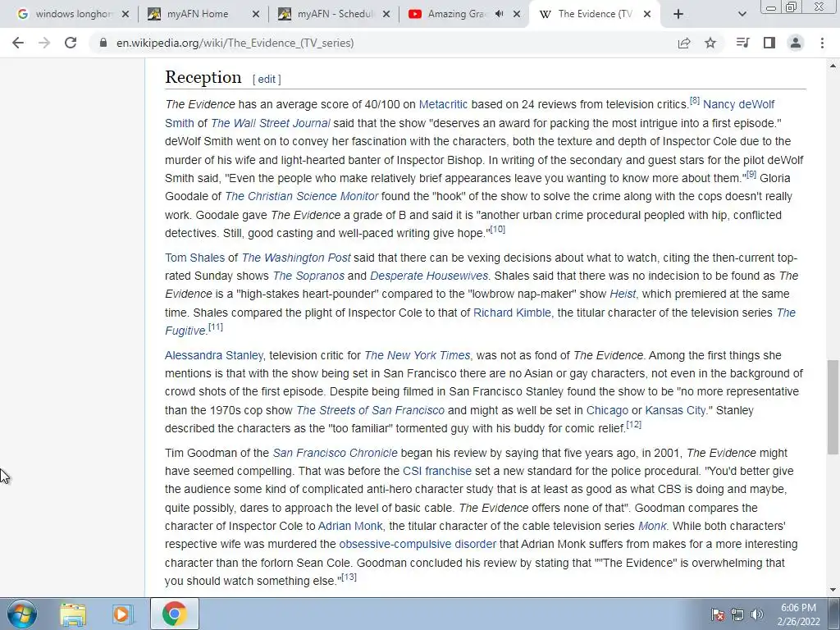Open the Chicago link

click(608, 410)
